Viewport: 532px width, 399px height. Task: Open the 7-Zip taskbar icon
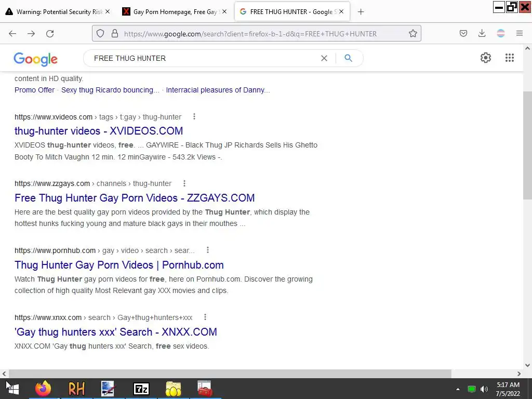tap(141, 389)
